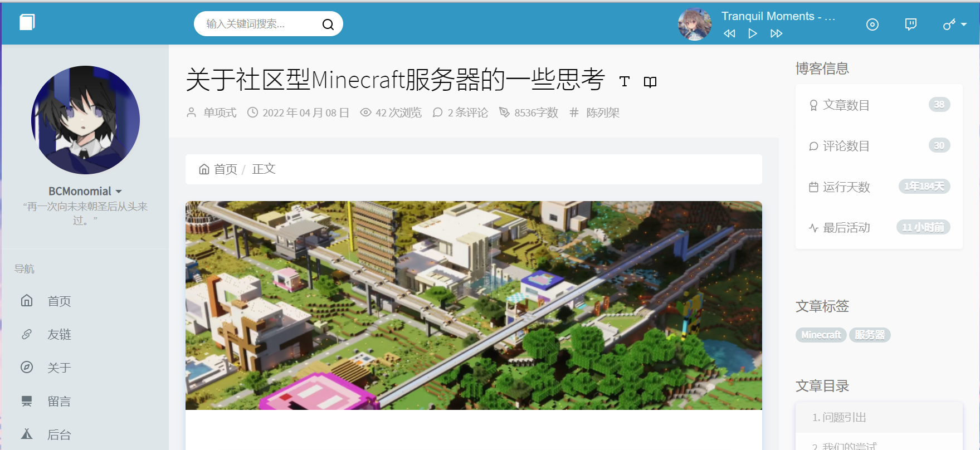
Task: Click the tent icon beside 后台
Action: tap(27, 434)
